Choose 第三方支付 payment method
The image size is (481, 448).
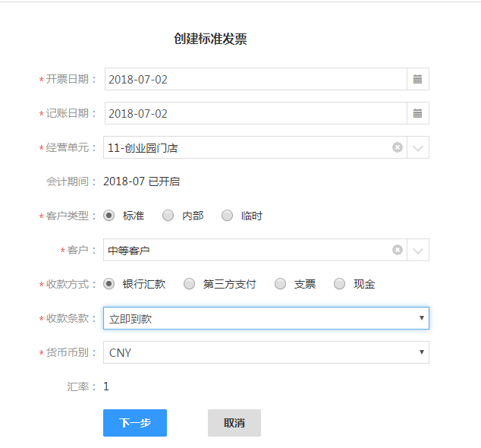coord(189,284)
